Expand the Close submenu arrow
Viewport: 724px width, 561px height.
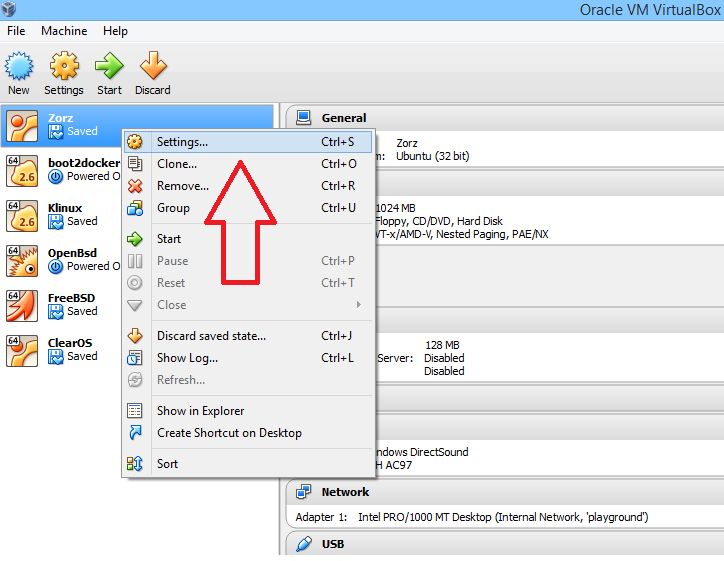pos(359,305)
